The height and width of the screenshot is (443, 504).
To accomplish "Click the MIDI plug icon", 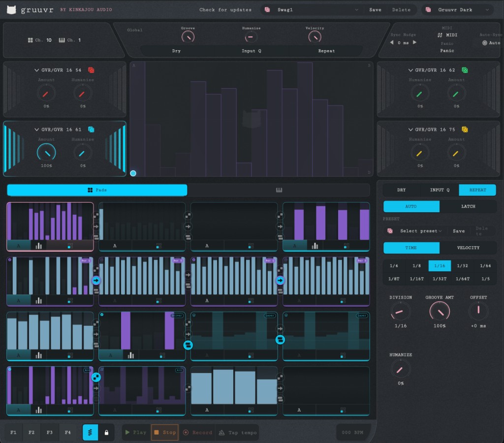I will [440, 35].
